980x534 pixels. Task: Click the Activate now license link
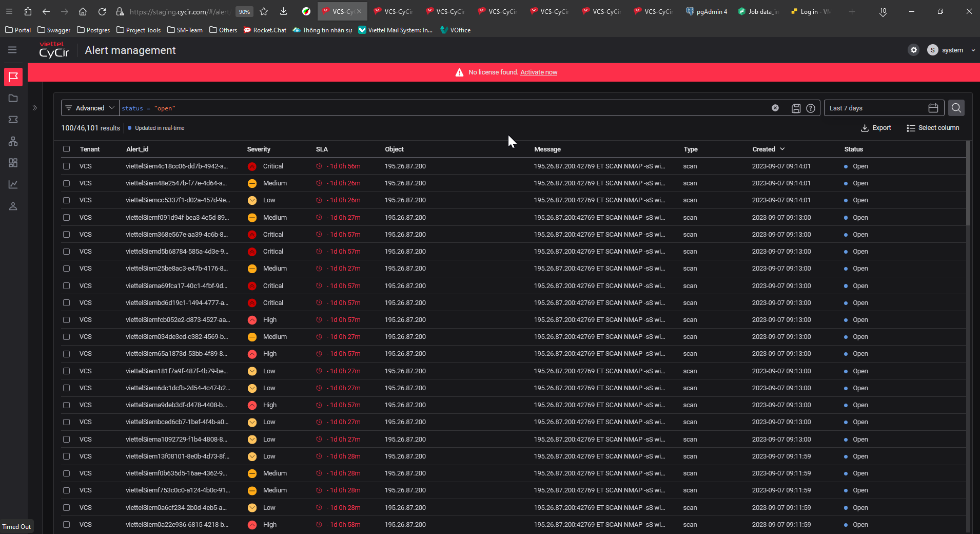539,72
